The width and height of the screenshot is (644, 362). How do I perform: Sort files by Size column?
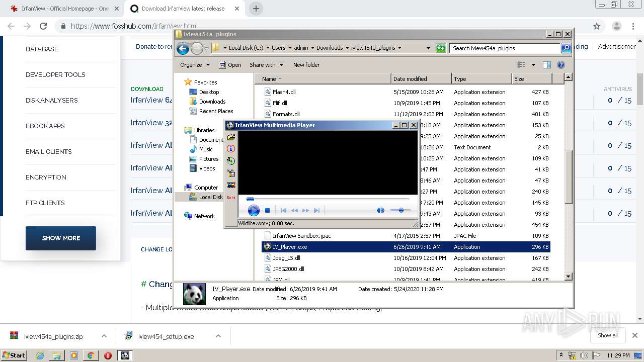point(531,79)
